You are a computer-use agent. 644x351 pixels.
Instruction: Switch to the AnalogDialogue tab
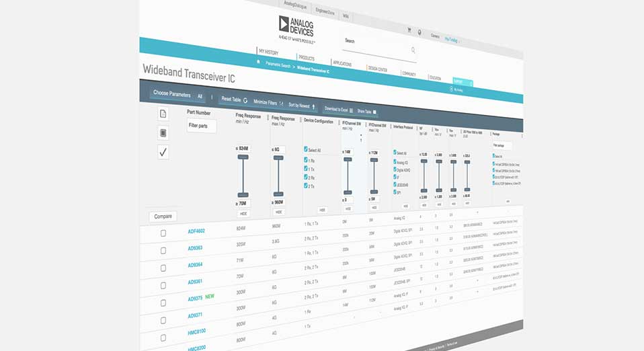tap(295, 4)
